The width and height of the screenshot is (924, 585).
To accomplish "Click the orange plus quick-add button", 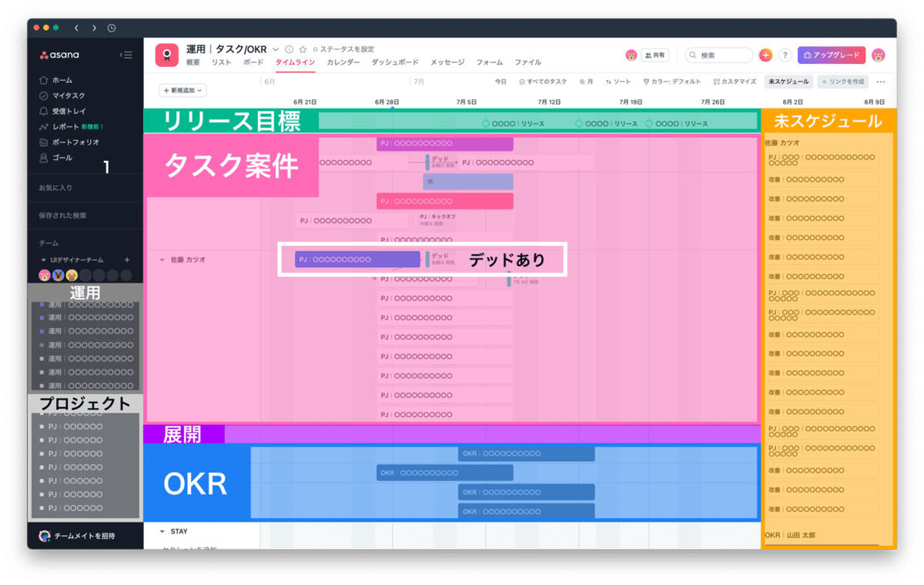I will 765,55.
